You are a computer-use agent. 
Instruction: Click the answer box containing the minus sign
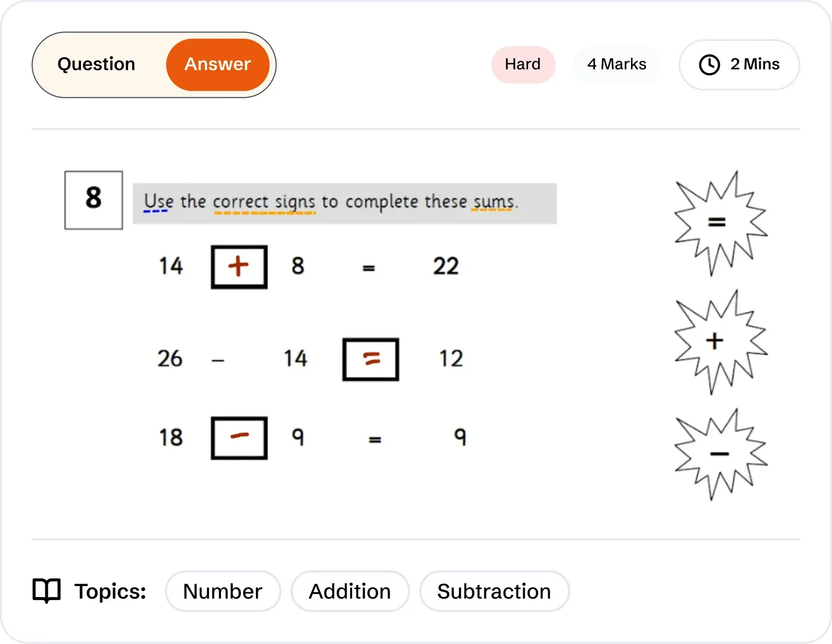pyautogui.click(x=239, y=438)
